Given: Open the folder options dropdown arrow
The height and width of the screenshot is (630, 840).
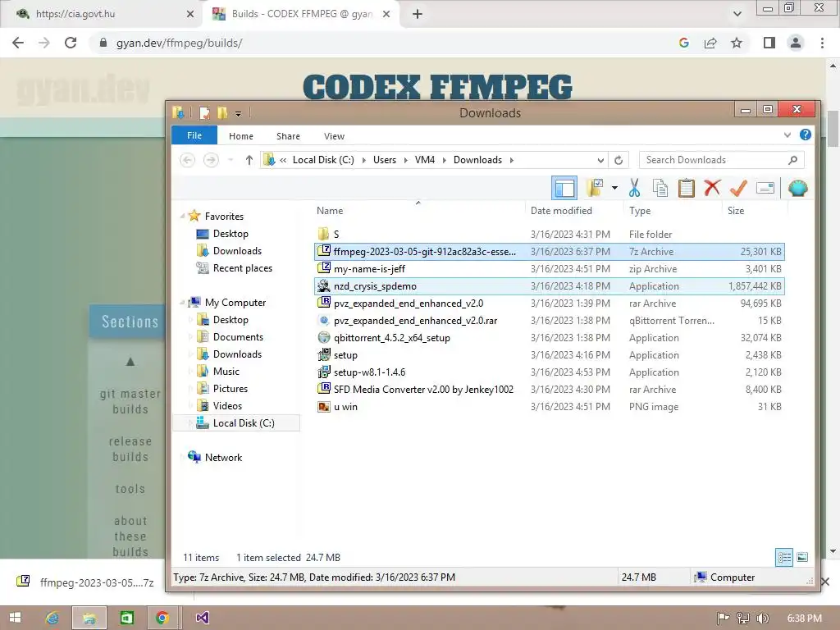Looking at the screenshot, I should 614,188.
